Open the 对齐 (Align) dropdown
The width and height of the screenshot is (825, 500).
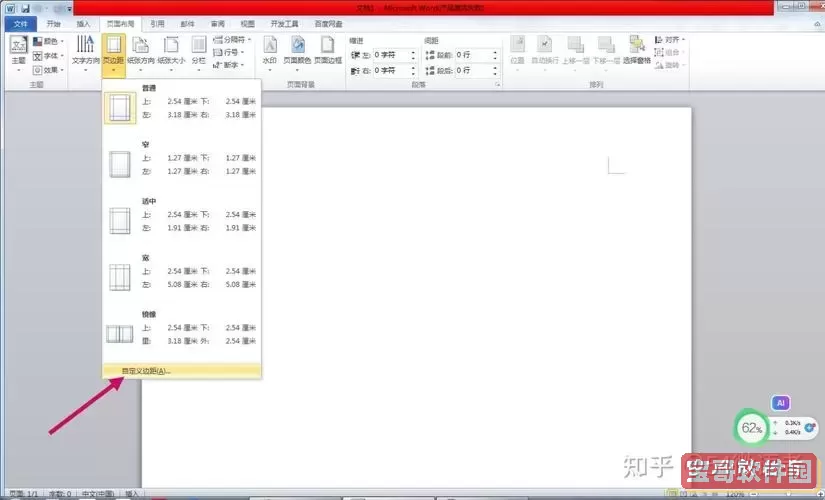(x=669, y=39)
